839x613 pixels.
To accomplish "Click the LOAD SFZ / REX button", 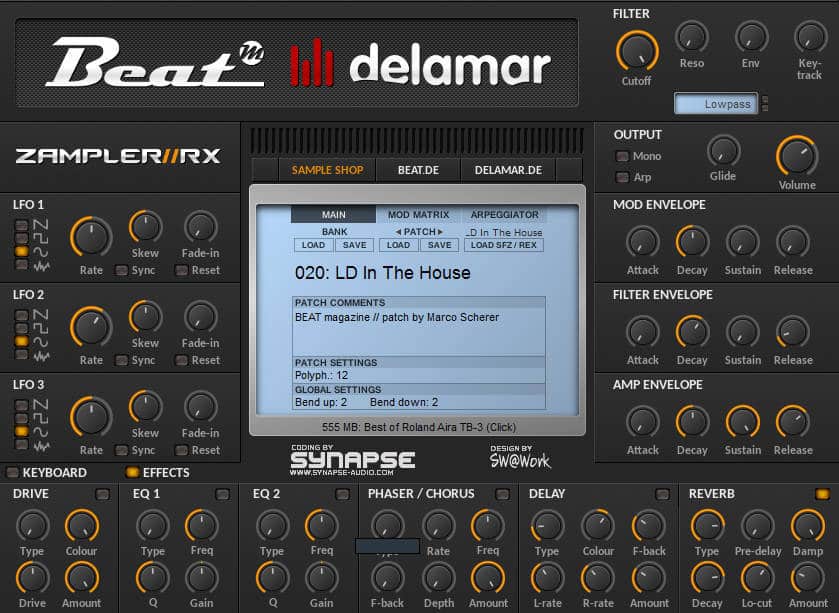I will click(504, 245).
